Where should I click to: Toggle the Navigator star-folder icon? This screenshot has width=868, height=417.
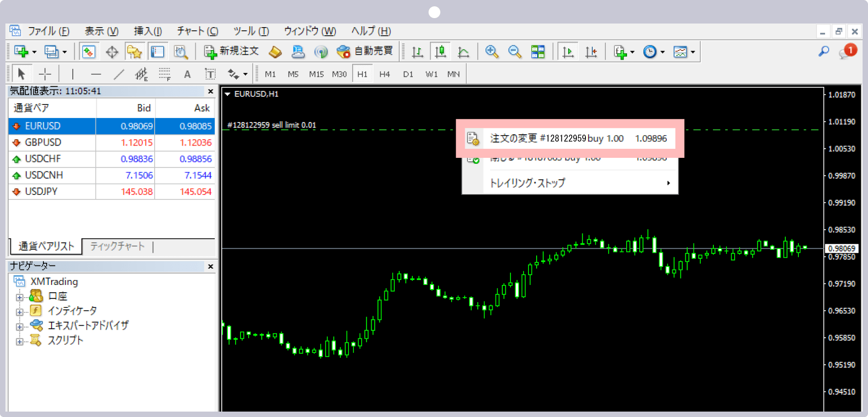[x=134, y=52]
